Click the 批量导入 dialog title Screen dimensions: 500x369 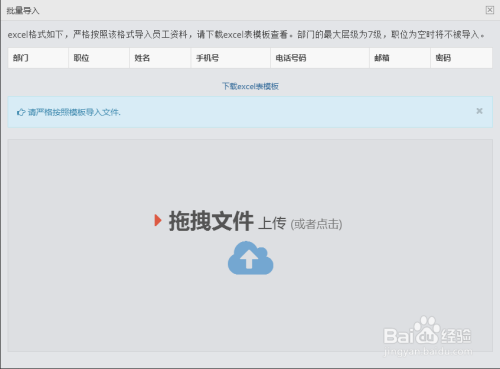23,11
